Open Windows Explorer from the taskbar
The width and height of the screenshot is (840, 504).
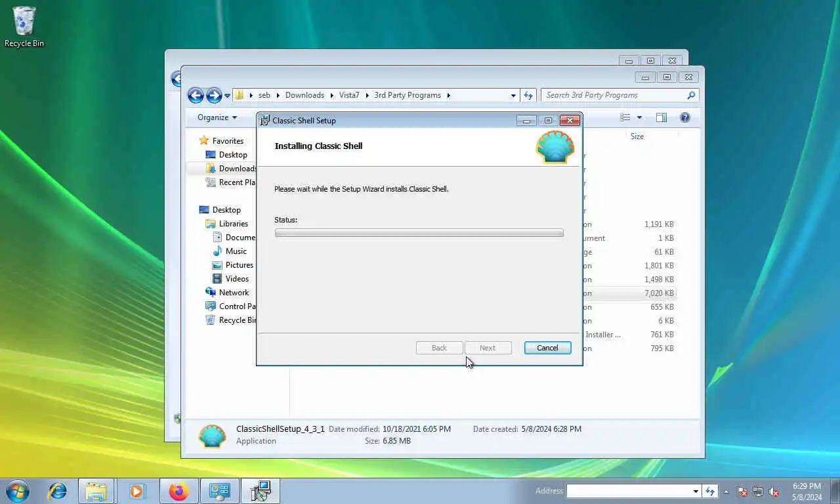coord(96,491)
